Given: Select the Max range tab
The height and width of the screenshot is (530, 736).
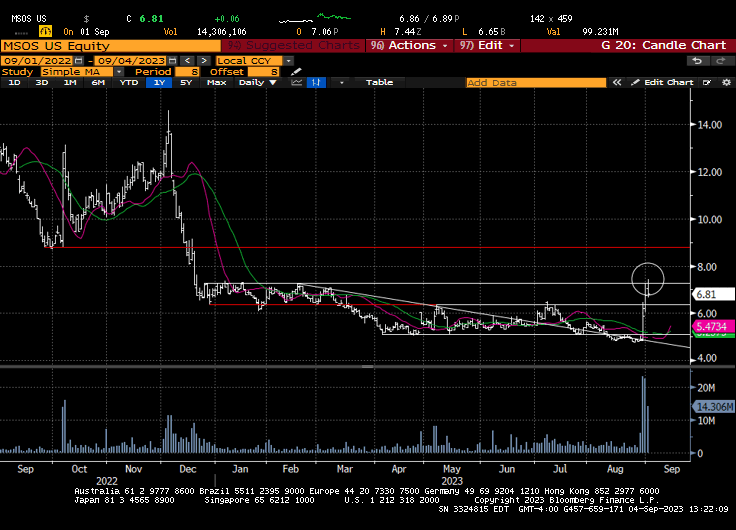Looking at the screenshot, I should pos(216,83).
